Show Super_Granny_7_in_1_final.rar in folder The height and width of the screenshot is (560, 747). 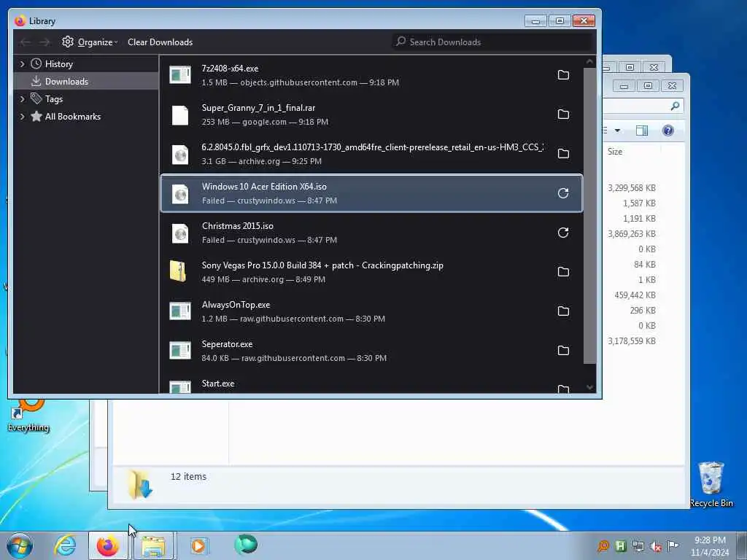563,114
